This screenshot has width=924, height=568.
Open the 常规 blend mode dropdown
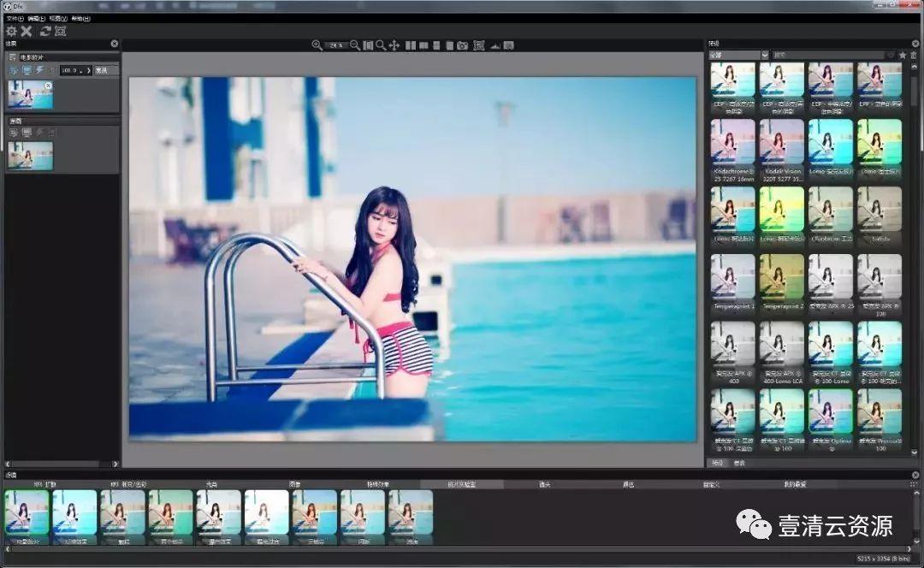pos(105,70)
